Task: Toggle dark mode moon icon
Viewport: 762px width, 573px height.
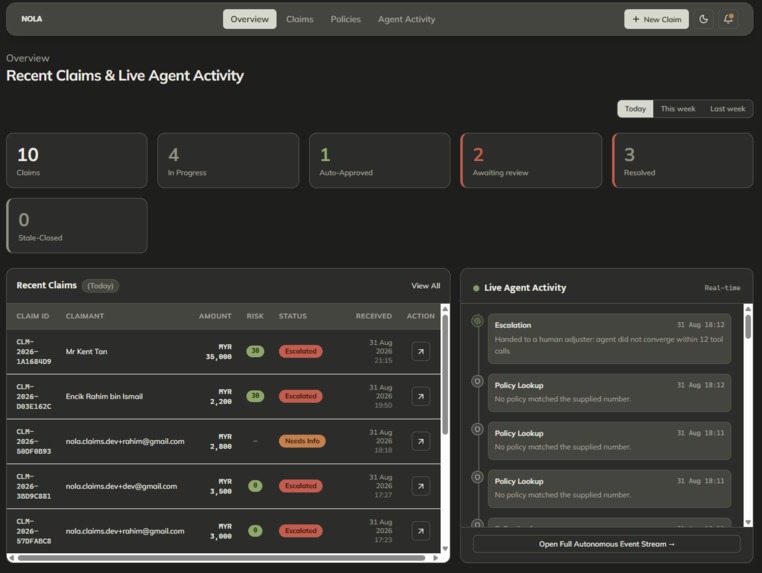Action: tap(703, 19)
